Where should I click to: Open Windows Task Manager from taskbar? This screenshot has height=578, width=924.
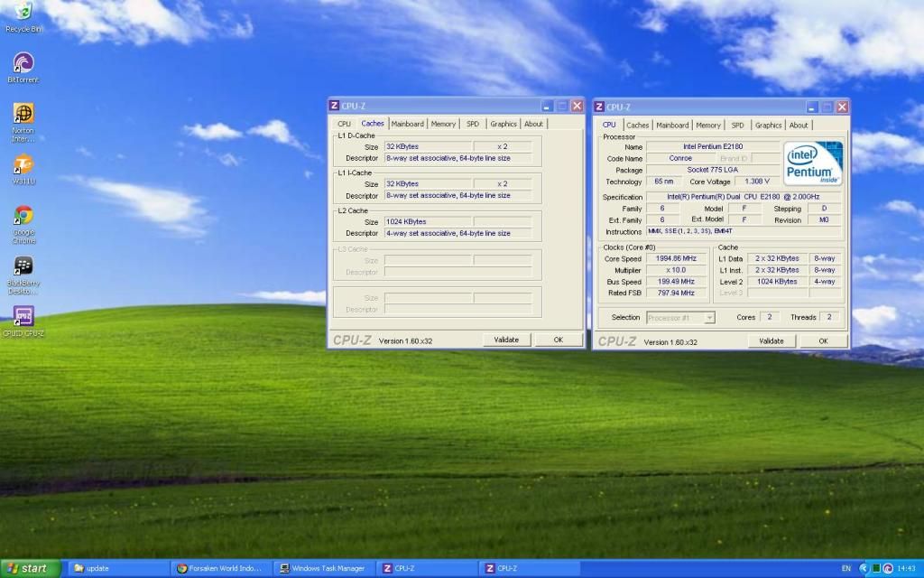pos(324,569)
